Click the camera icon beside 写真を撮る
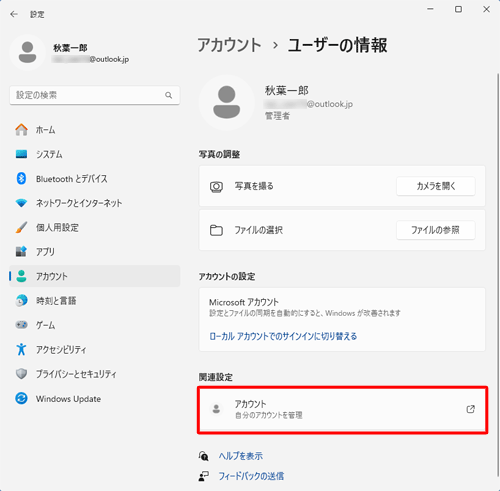Screen dimensions: 500x491 point(216,186)
